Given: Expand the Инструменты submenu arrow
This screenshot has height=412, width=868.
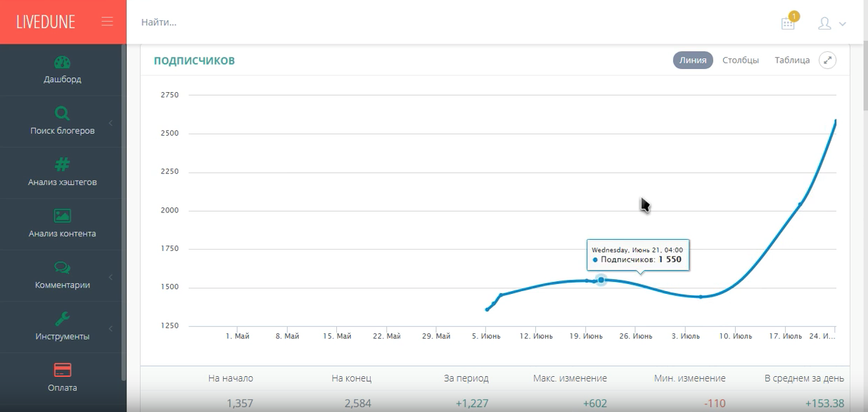Looking at the screenshot, I should (x=110, y=328).
